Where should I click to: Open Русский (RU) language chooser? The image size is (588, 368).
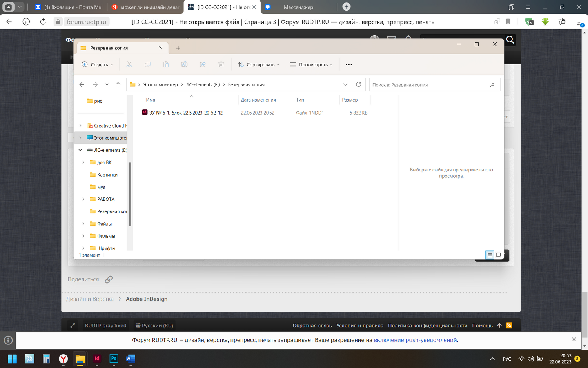tap(154, 326)
